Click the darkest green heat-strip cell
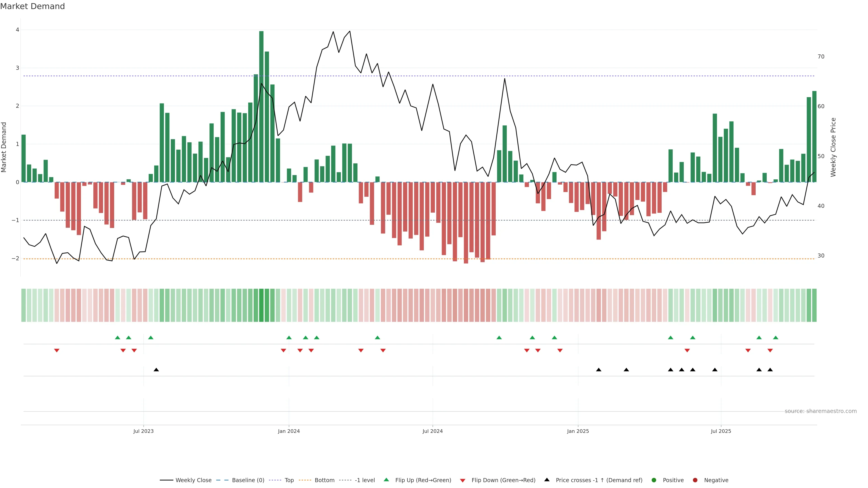Viewport: 868px width, 488px height. (261, 305)
